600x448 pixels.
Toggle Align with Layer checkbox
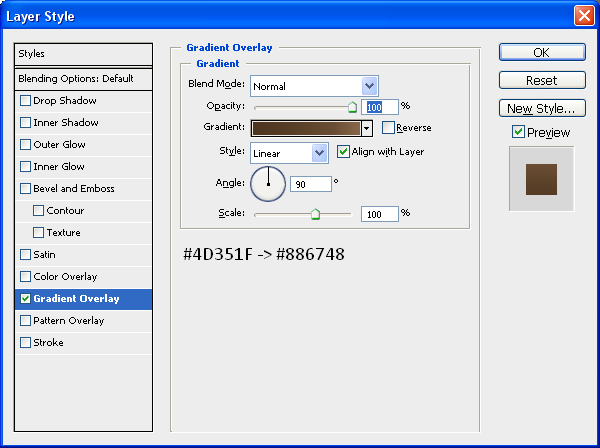344,152
